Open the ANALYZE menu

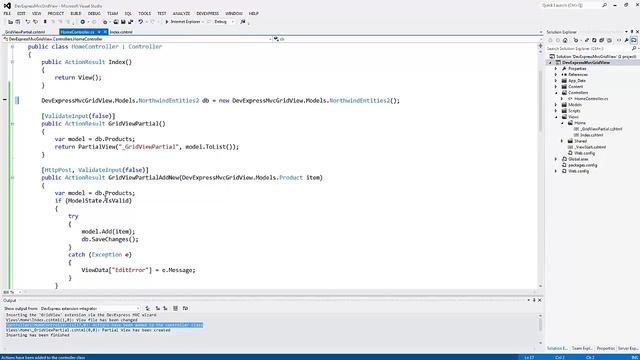[x=181, y=13]
